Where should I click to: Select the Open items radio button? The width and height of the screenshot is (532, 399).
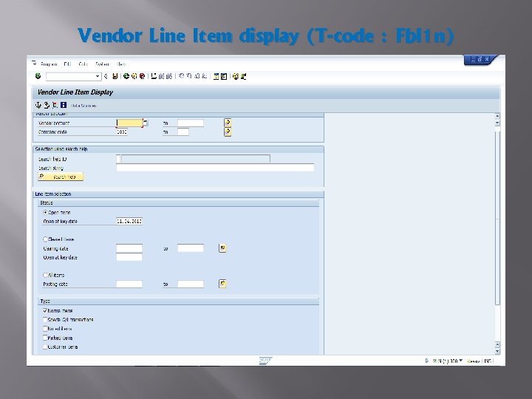pos(45,212)
